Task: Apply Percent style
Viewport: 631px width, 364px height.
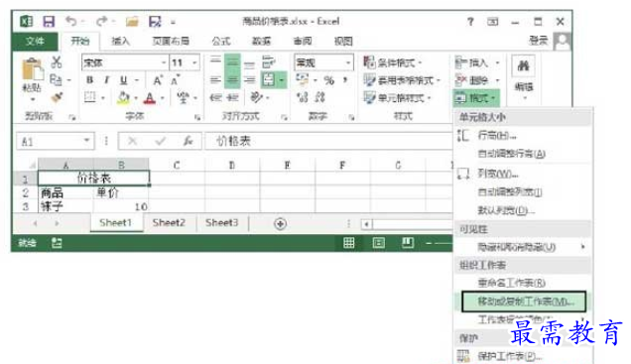Action: 328,80
